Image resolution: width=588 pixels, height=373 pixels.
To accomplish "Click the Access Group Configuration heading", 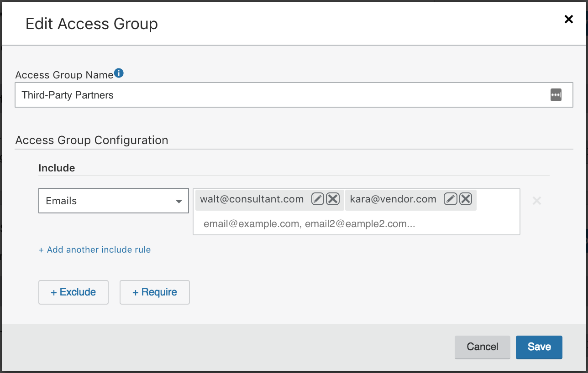I will pos(92,140).
